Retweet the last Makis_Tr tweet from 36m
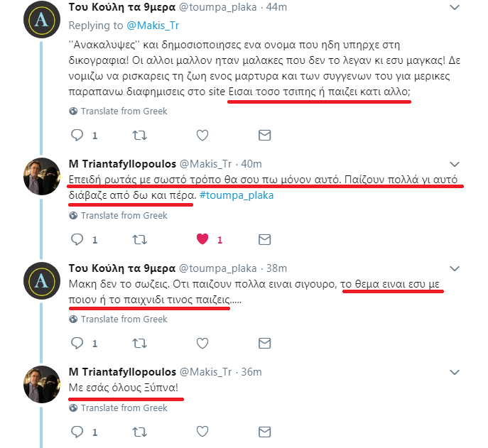Image resolution: width=488 pixels, height=448 pixels. pos(139,432)
